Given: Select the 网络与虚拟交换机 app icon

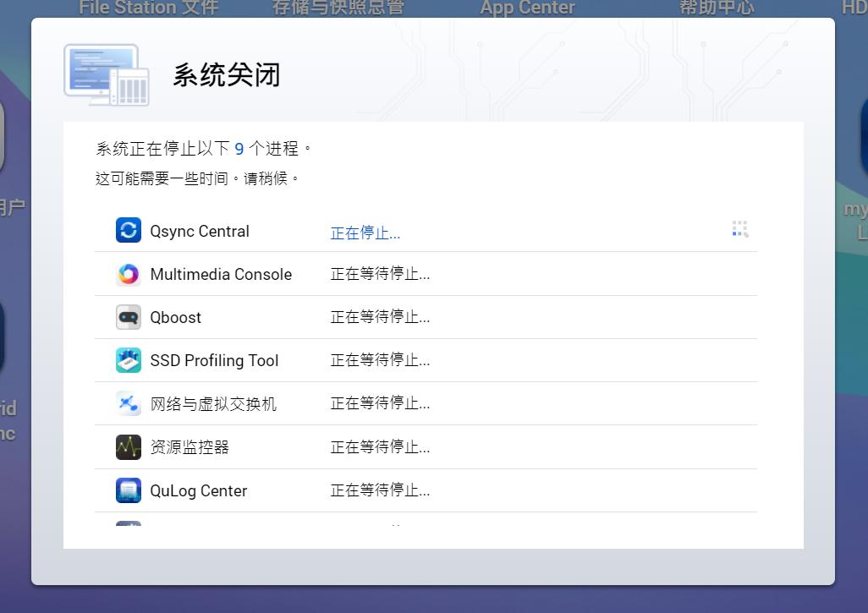Looking at the screenshot, I should point(128,403).
